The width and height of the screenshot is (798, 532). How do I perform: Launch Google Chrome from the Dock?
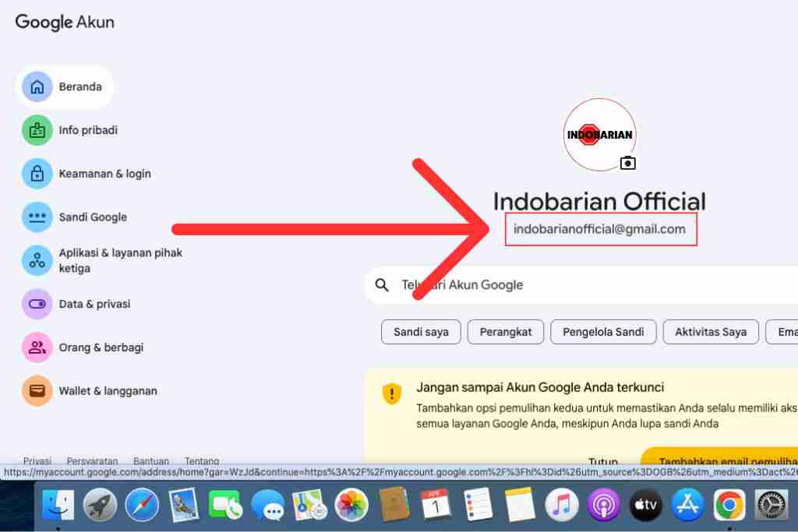(x=729, y=506)
